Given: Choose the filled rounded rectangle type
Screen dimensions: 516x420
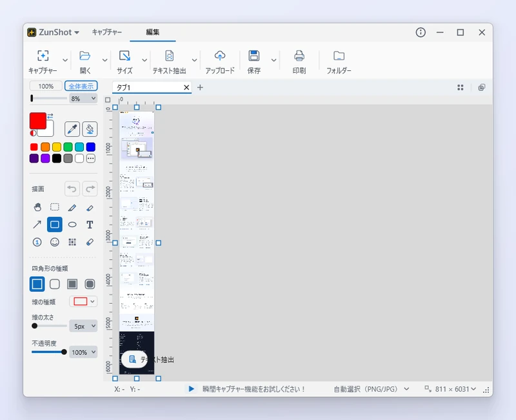Looking at the screenshot, I should (90, 284).
